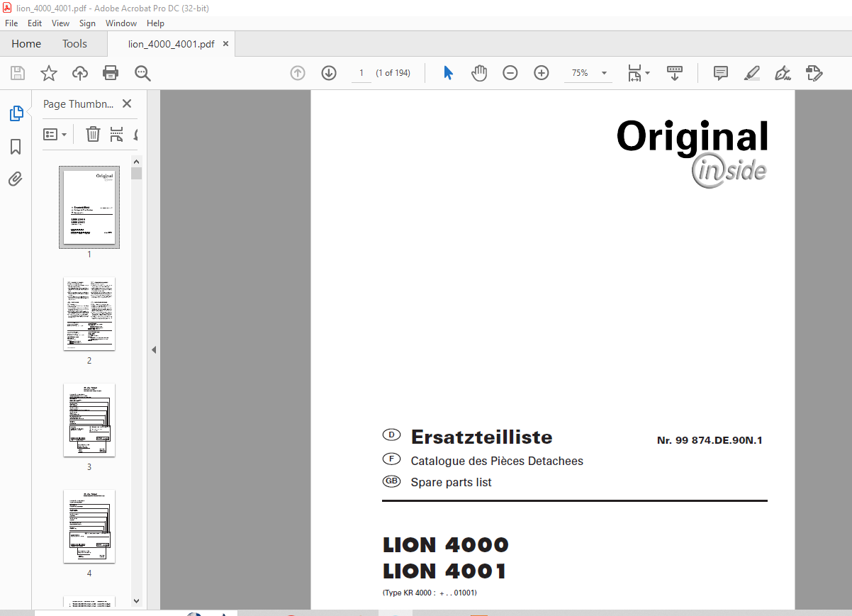Click the 'Spare parts list' text
852x616 pixels.
pos(451,482)
